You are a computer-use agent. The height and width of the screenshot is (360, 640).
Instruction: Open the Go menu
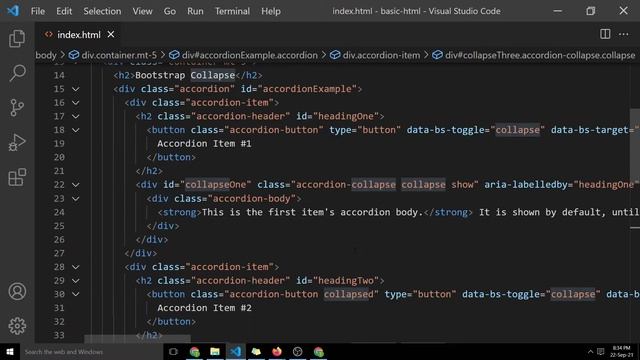click(170, 11)
